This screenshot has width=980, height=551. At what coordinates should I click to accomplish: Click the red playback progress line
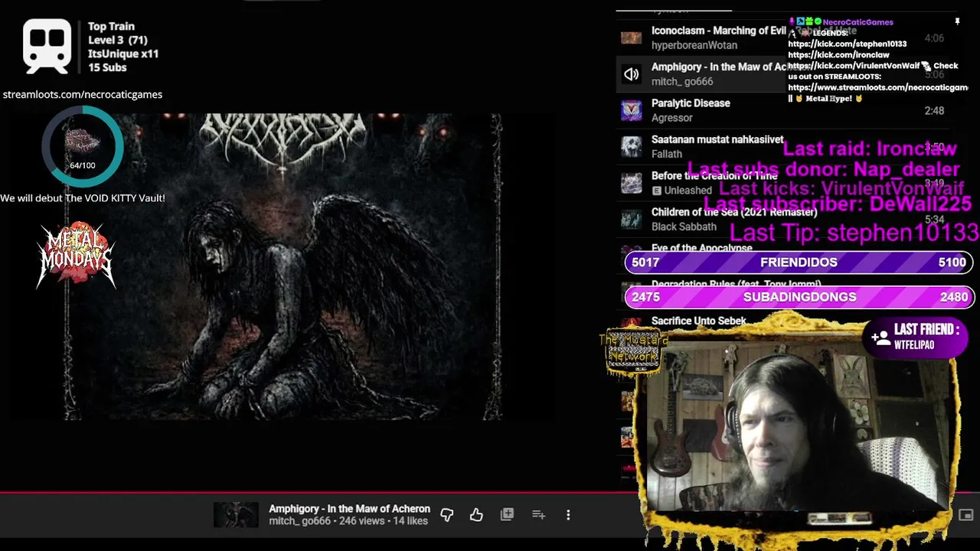(318, 492)
